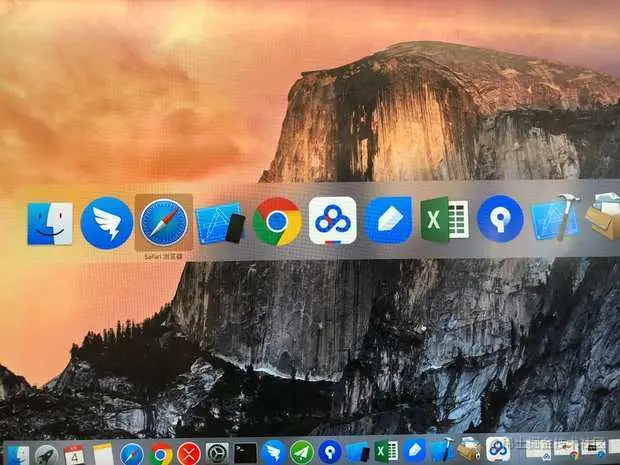The width and height of the screenshot is (620, 465).
Task: Open Calendar from the Dock
Action: pos(74,455)
